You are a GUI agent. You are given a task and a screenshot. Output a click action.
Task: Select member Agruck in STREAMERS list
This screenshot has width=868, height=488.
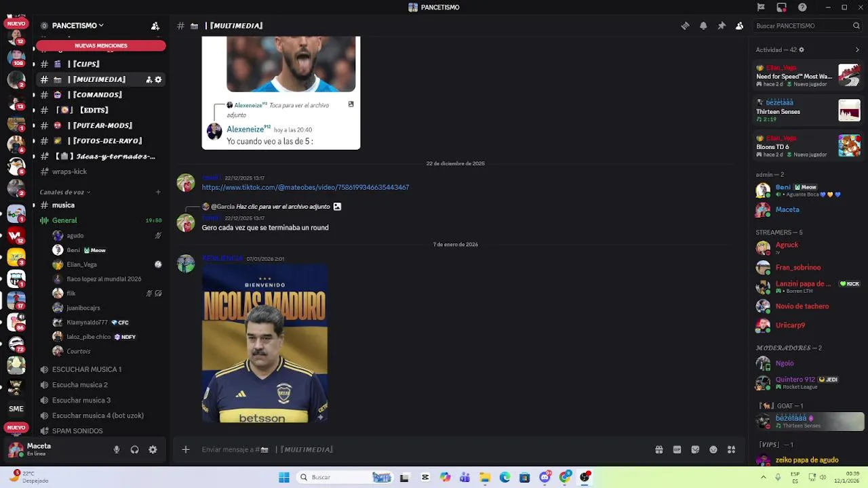pyautogui.click(x=808, y=247)
